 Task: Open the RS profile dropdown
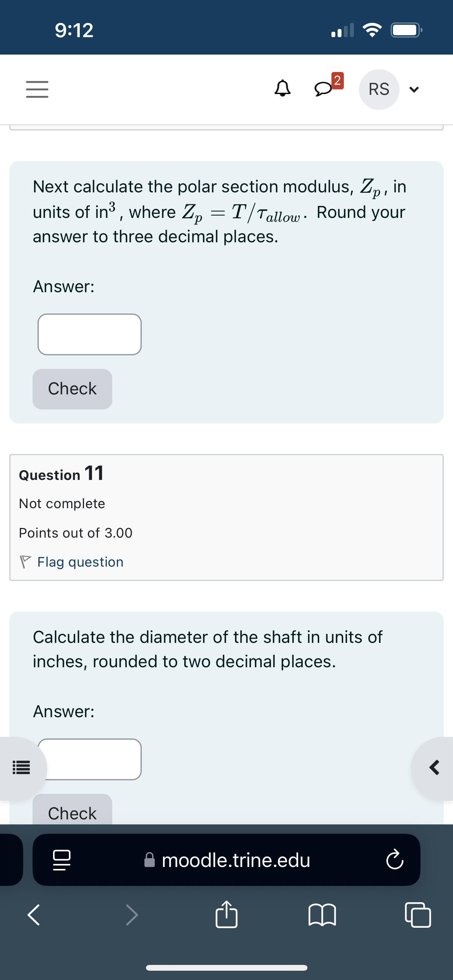(379, 89)
